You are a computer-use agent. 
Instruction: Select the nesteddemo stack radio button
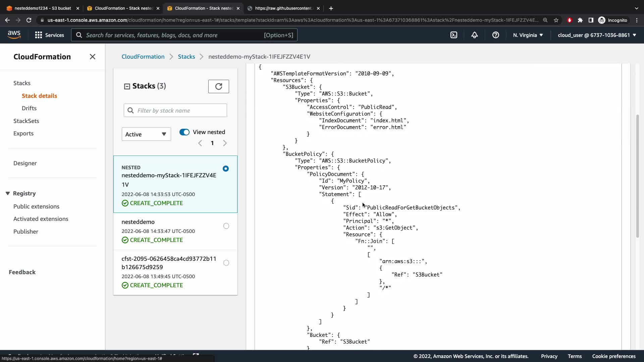226,226
